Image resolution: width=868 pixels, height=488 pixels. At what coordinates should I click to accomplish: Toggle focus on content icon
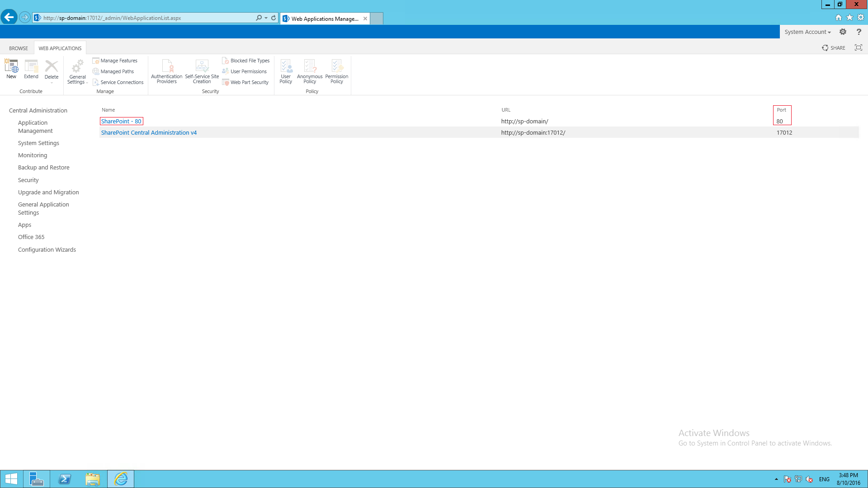click(859, 47)
